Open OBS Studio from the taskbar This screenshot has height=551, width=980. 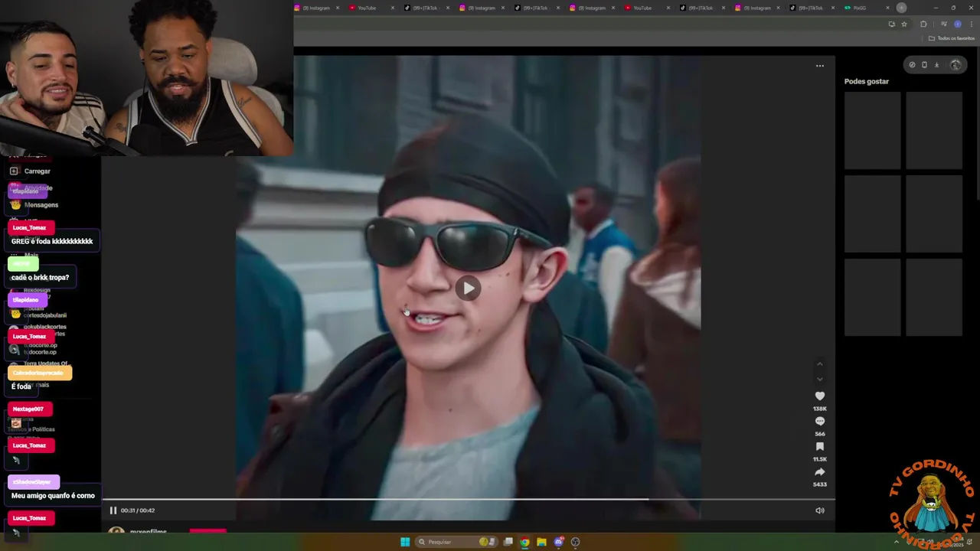pos(576,542)
